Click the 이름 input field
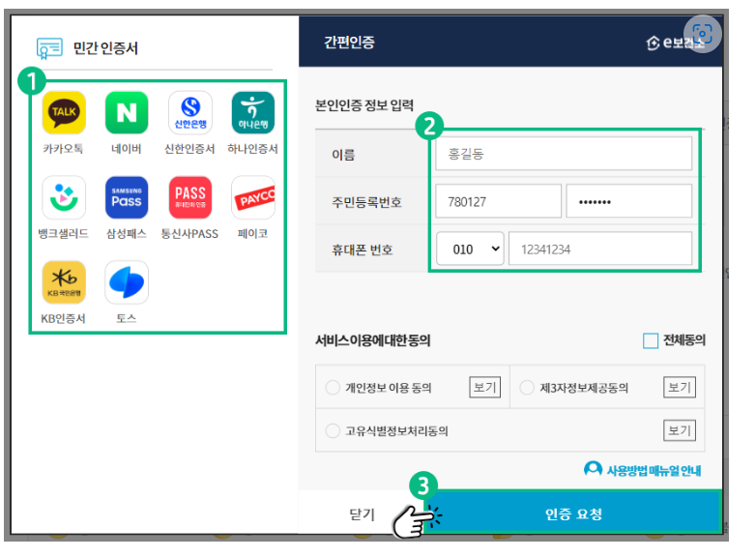The height and width of the screenshot is (558, 756). pos(564,154)
